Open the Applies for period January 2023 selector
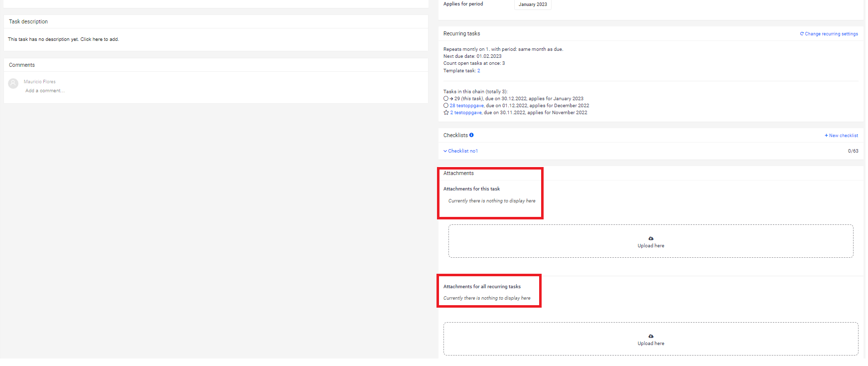 click(x=533, y=4)
